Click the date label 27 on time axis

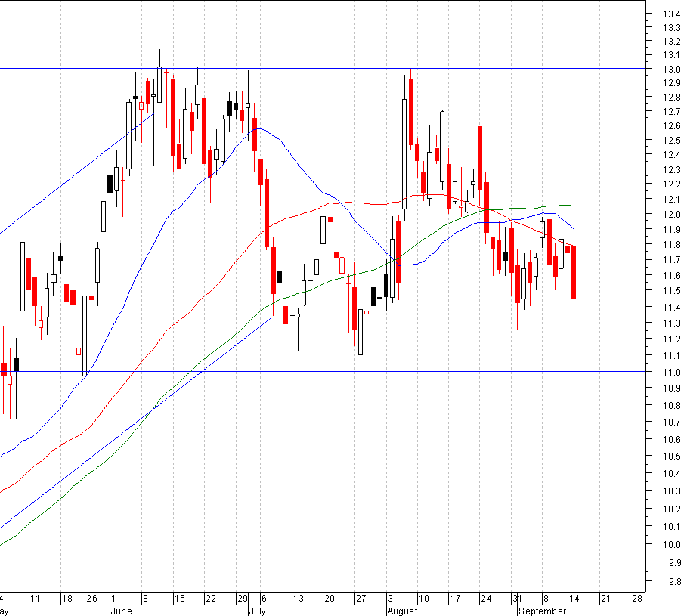[361, 598]
